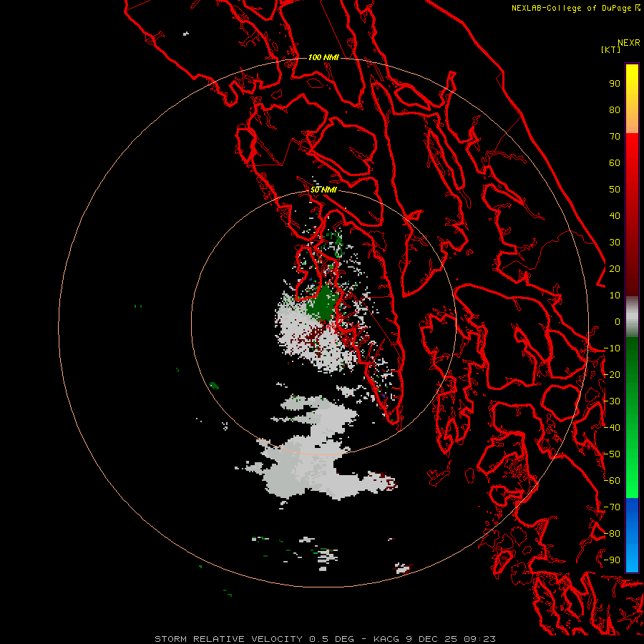
Task: Click the large green inbound velocity patch near radar center
Action: 324,303
